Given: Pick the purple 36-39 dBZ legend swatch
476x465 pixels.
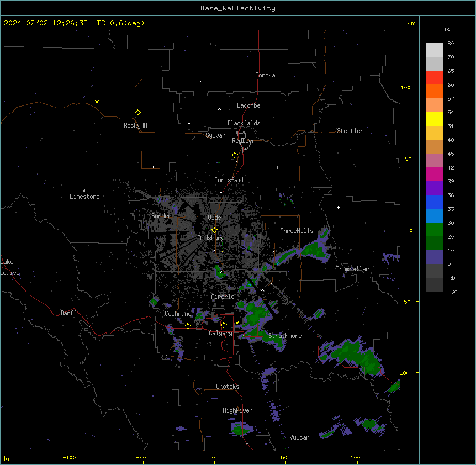Looking at the screenshot, I should pos(434,188).
